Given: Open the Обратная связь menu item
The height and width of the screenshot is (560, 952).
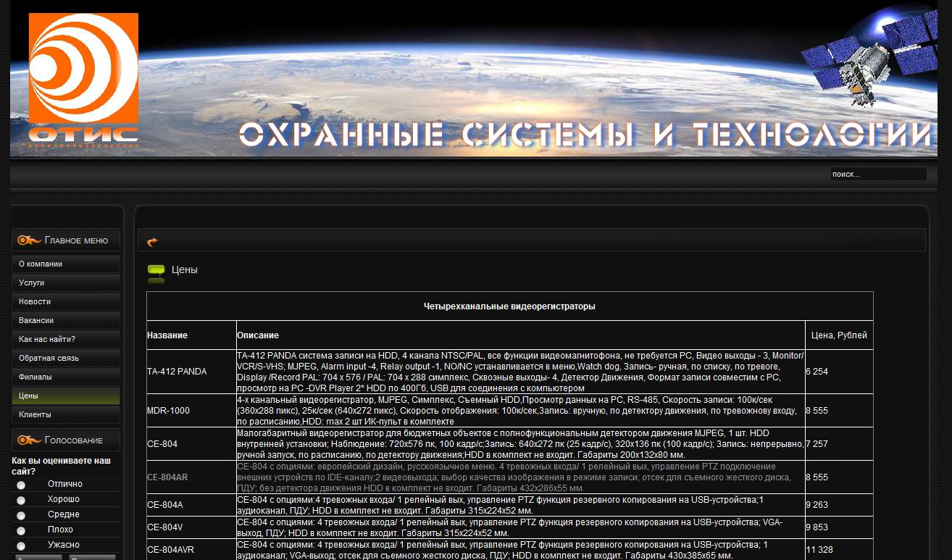Looking at the screenshot, I should [x=49, y=359].
